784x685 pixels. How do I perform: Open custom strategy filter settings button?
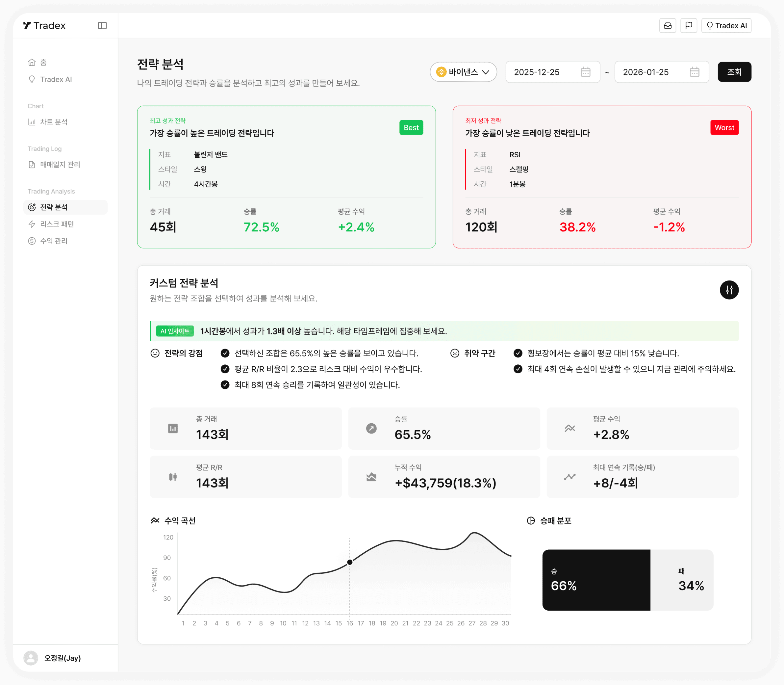point(729,290)
